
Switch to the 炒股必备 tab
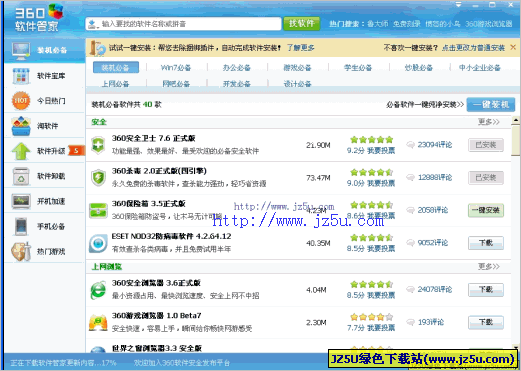pos(419,68)
